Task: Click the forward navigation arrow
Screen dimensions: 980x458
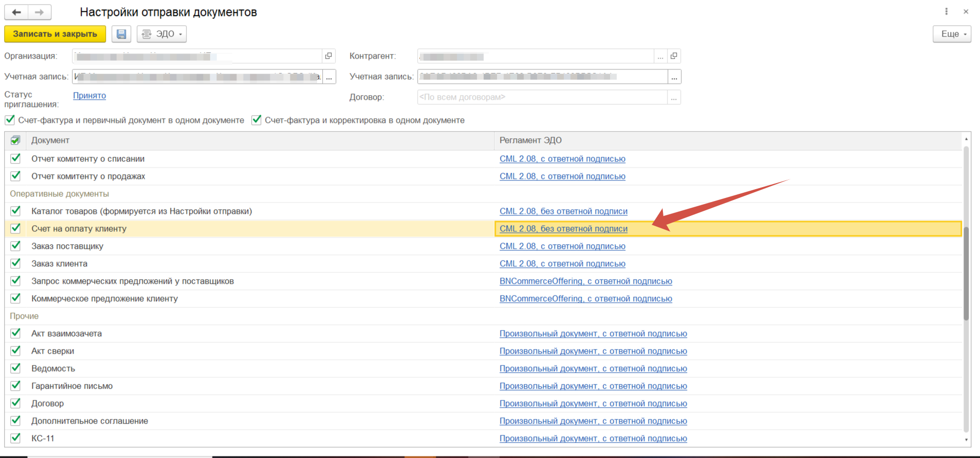Action: [x=39, y=12]
